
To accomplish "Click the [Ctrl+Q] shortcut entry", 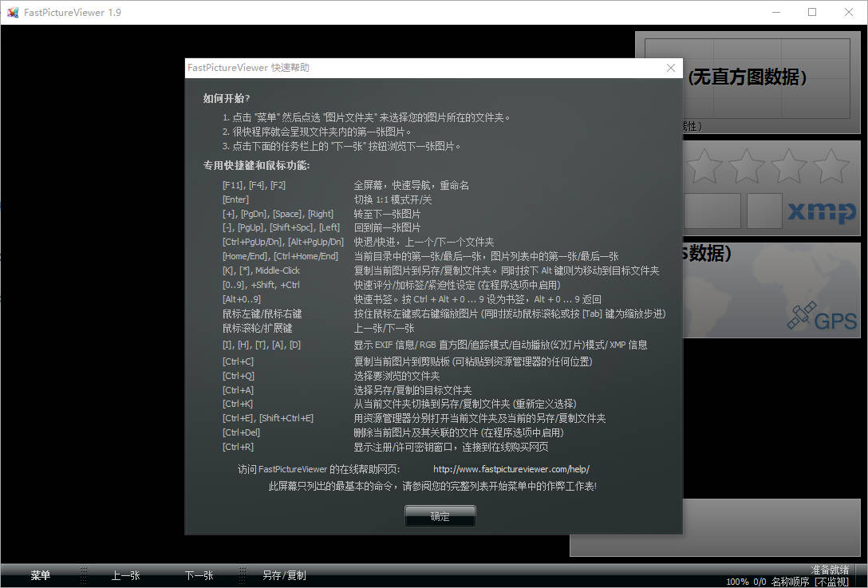I will click(x=239, y=376).
